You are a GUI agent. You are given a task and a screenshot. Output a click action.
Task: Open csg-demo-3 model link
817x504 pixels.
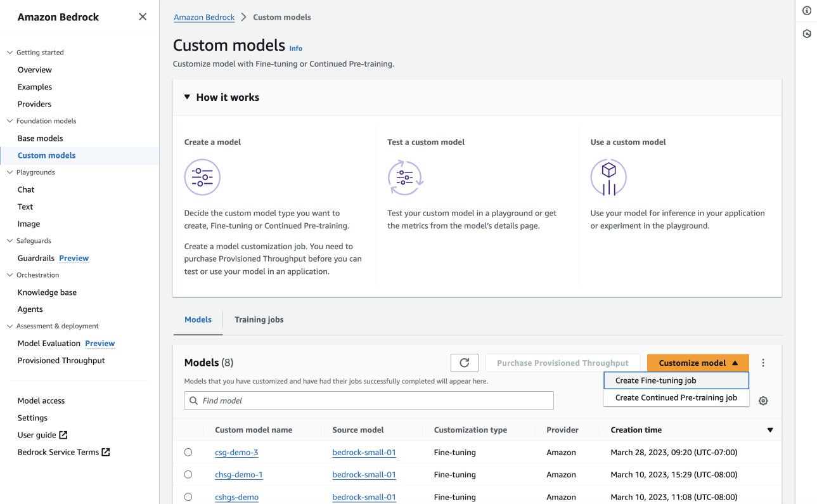236,453
